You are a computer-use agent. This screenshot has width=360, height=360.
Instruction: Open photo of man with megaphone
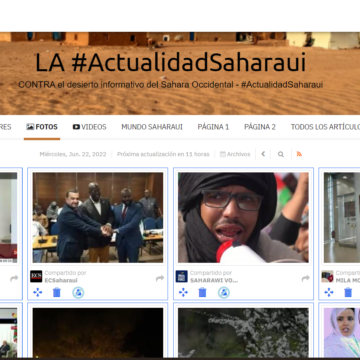point(243,217)
